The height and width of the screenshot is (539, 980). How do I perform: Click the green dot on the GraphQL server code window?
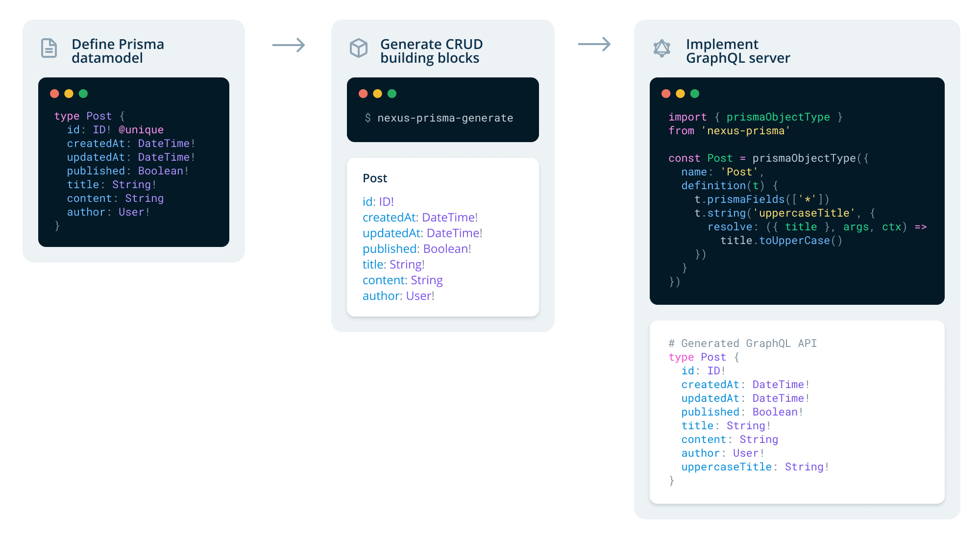click(x=695, y=93)
